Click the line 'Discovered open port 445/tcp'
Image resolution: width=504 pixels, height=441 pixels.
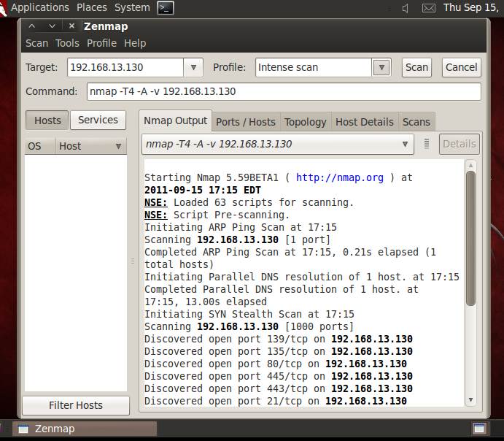click(x=279, y=376)
